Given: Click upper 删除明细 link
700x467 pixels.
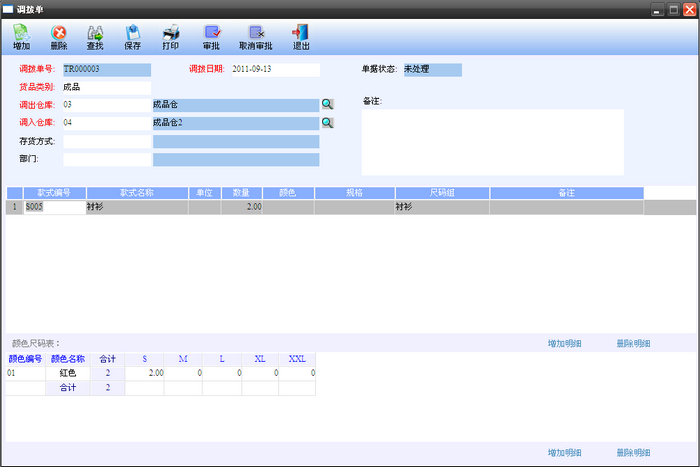Looking at the screenshot, I should coord(634,343).
